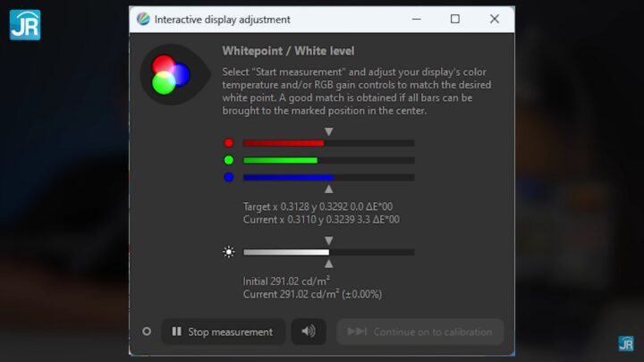The height and width of the screenshot is (362, 644).
Task: Click the blue gain level bar
Action: point(328,177)
